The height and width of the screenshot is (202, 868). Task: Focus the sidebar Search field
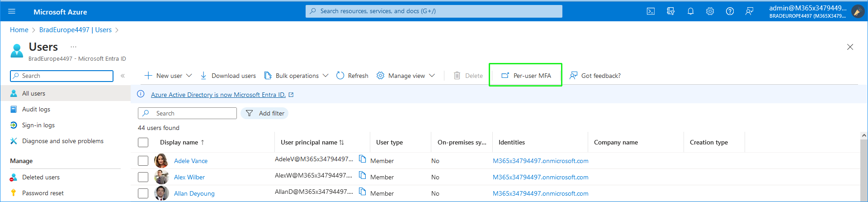click(x=61, y=76)
